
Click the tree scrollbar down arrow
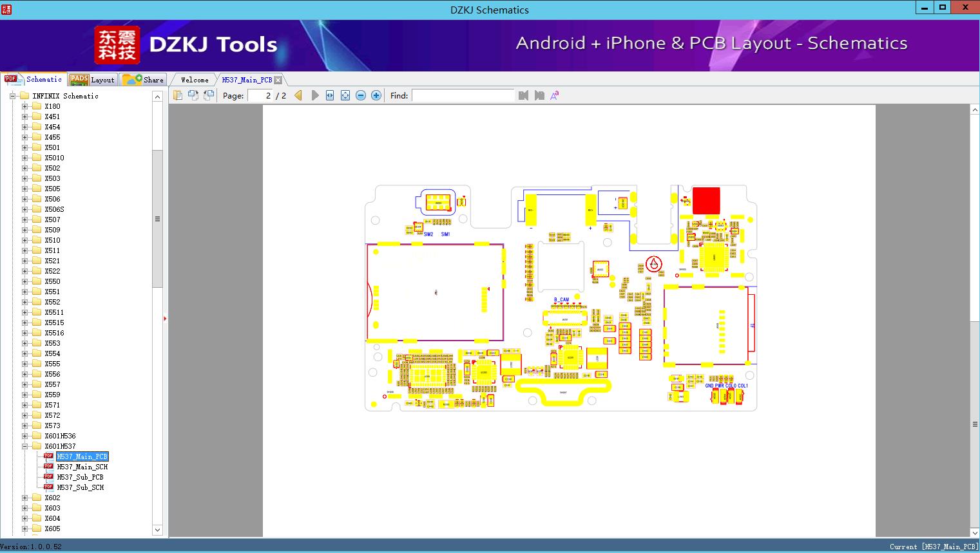pos(157,530)
